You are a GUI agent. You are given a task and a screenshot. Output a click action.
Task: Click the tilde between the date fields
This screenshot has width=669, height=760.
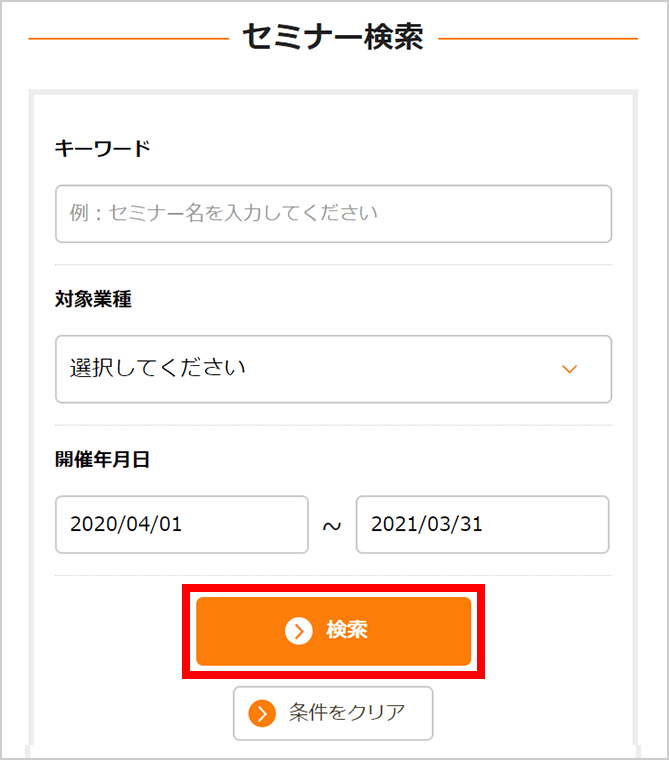pyautogui.click(x=332, y=526)
